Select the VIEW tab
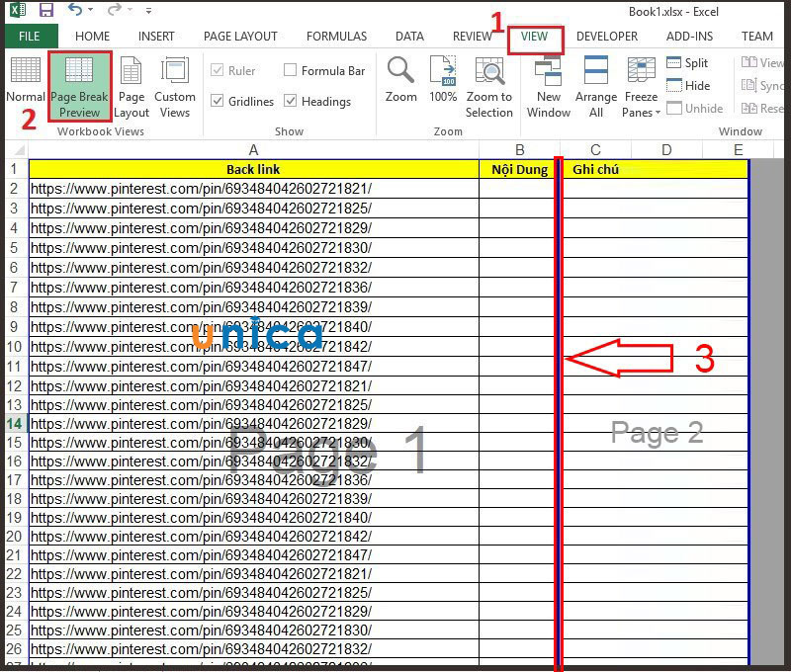 tap(534, 37)
